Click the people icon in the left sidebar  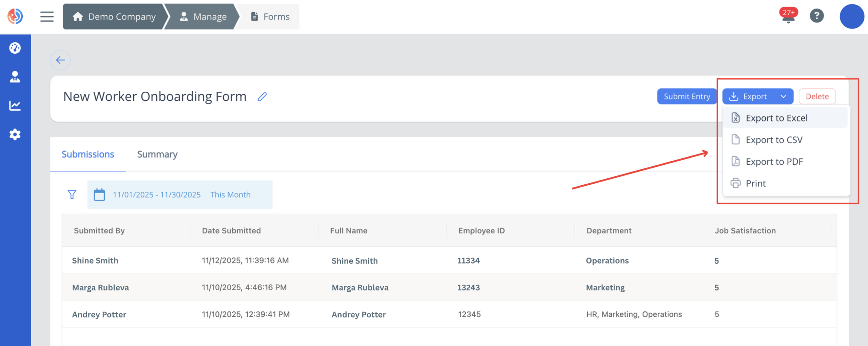[15, 77]
